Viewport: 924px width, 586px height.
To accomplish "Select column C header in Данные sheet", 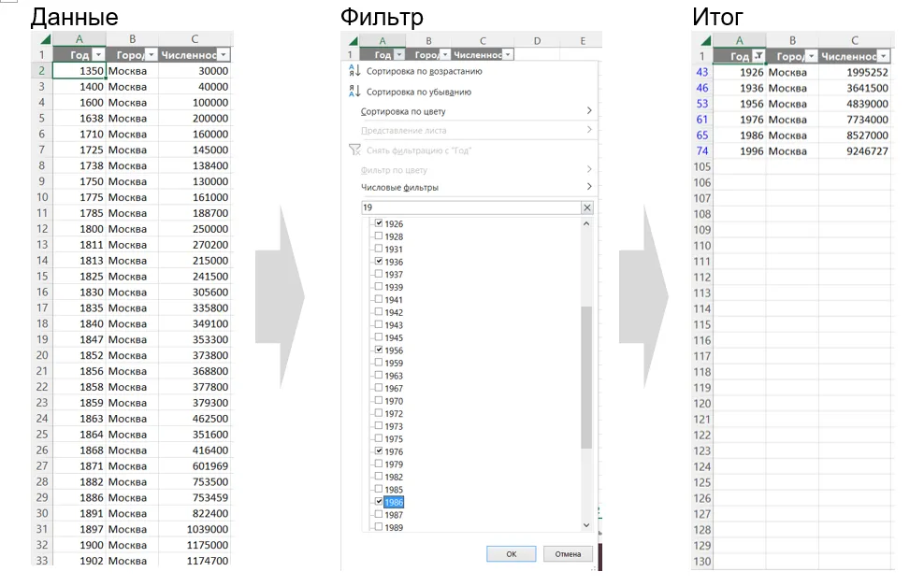I will click(195, 39).
